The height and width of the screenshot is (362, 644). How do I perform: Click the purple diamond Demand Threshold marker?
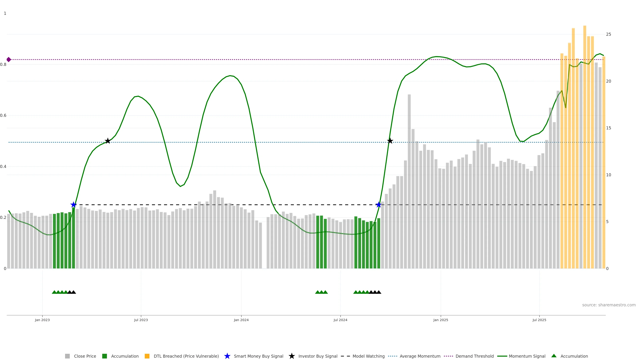tap(9, 59)
